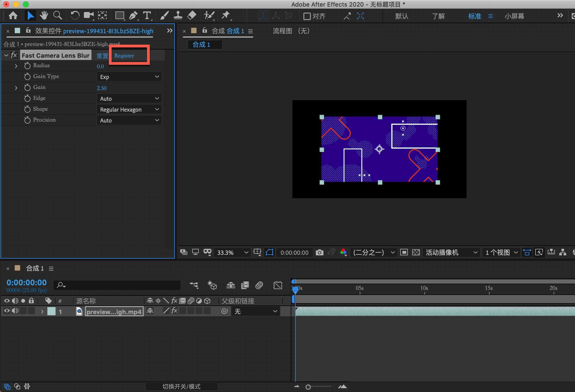Hide video of preview mp4 layer
Image resolution: width=575 pixels, height=392 pixels.
[x=7, y=311]
